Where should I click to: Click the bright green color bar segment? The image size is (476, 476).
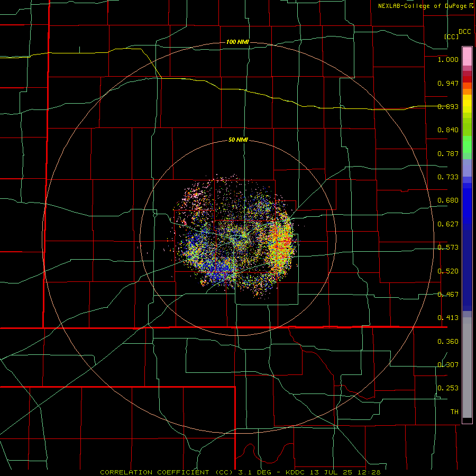(467, 144)
